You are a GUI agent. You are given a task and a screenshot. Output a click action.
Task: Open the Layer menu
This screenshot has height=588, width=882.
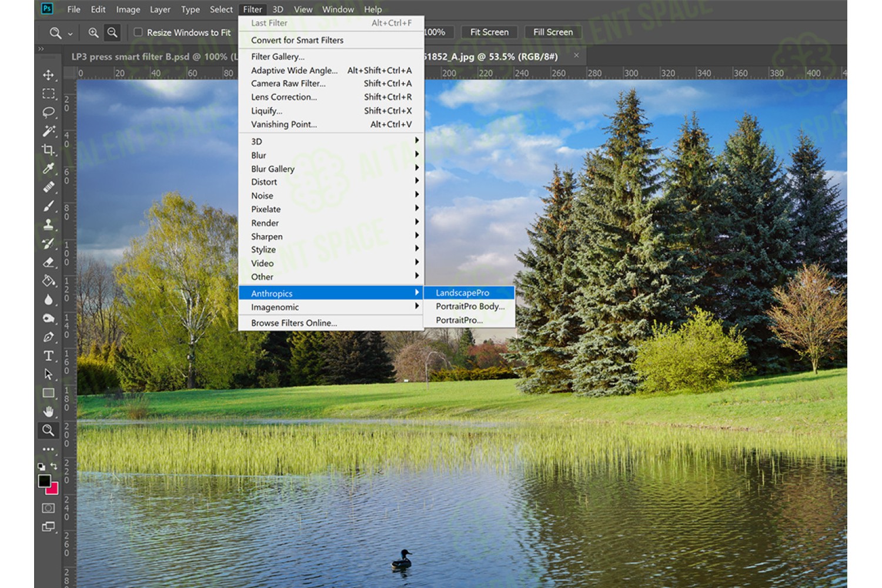tap(160, 9)
